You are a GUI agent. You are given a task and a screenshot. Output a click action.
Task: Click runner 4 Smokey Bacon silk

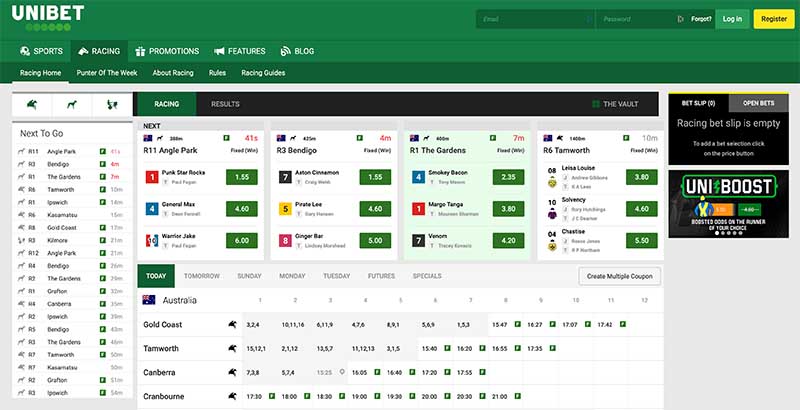418,177
